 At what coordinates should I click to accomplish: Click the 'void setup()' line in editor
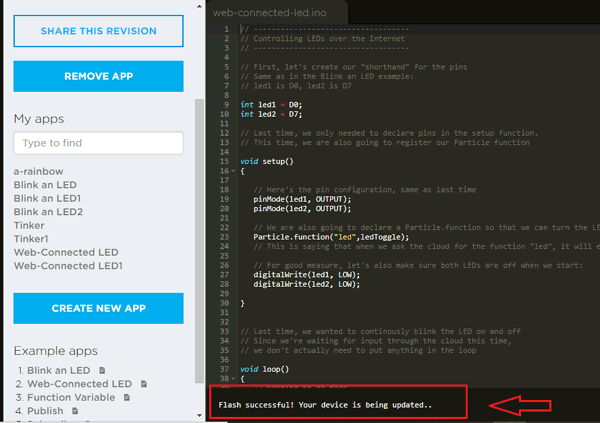[x=267, y=161]
